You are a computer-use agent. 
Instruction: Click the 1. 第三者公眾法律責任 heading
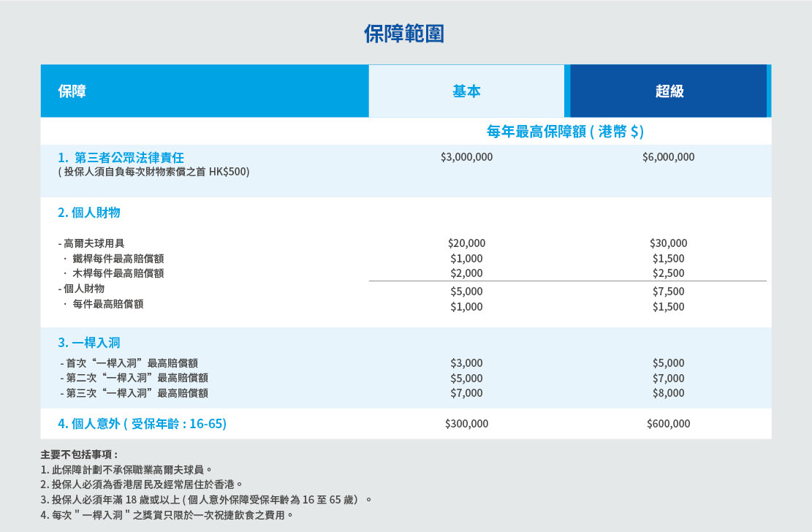pos(121,157)
